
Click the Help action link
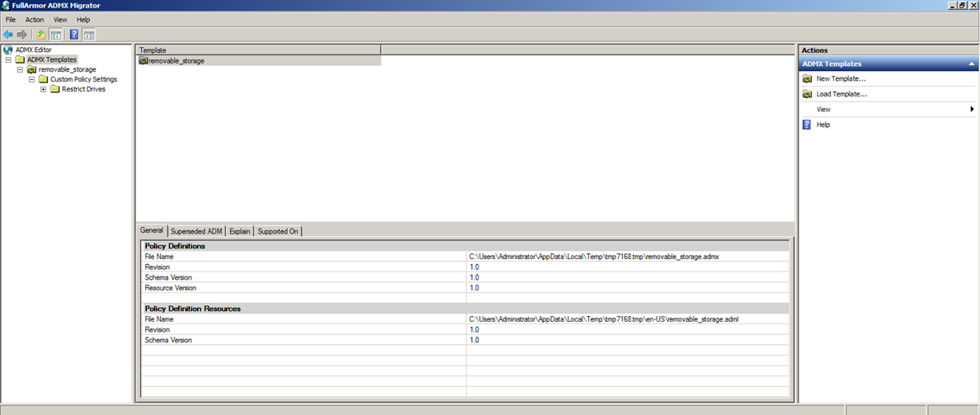823,125
